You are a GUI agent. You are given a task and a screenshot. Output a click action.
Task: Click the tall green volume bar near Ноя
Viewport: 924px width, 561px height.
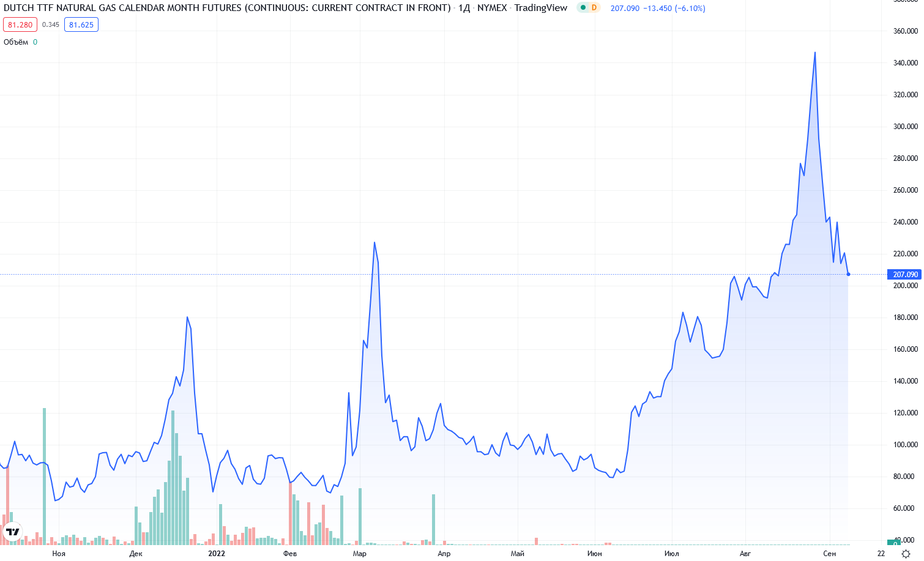click(x=44, y=476)
